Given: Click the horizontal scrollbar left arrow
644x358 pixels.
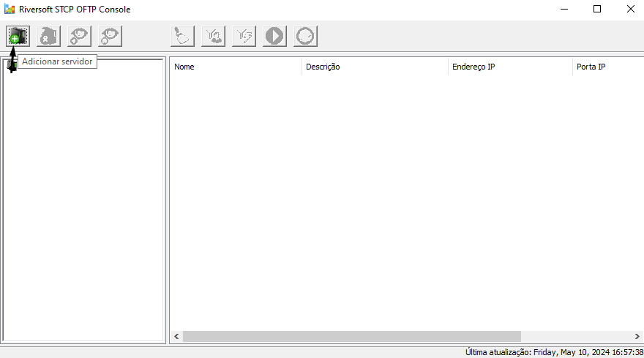Looking at the screenshot, I should click(x=176, y=336).
